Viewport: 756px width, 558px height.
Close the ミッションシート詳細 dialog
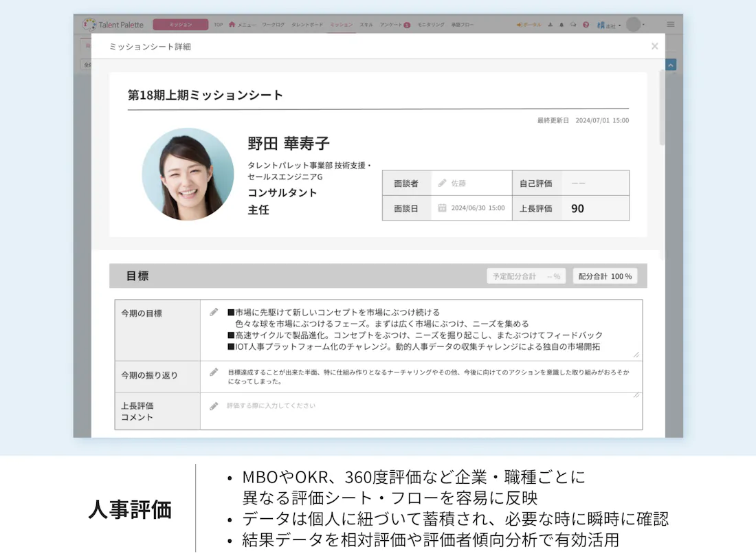[x=654, y=46]
